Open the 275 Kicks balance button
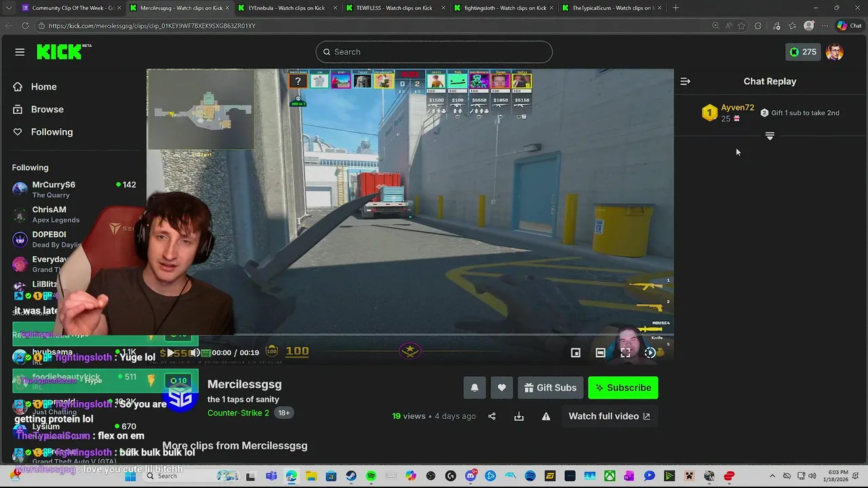Image resolution: width=868 pixels, height=488 pixels. [803, 52]
